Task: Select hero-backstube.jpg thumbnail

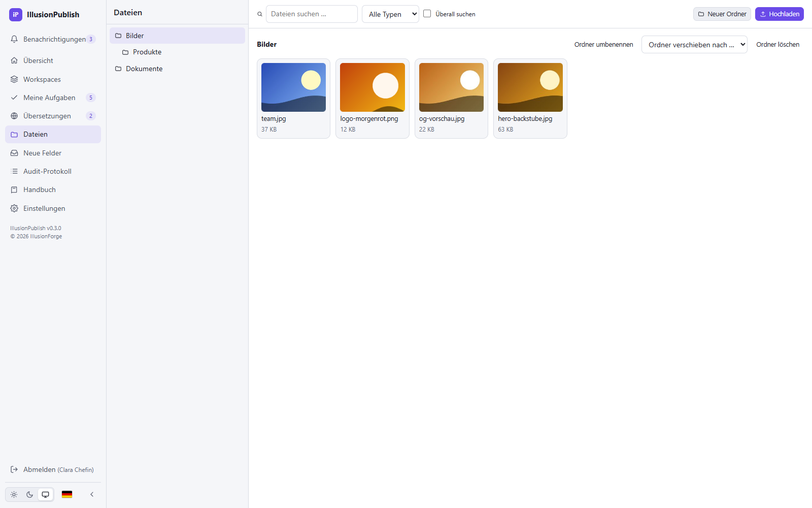Action: [x=530, y=87]
